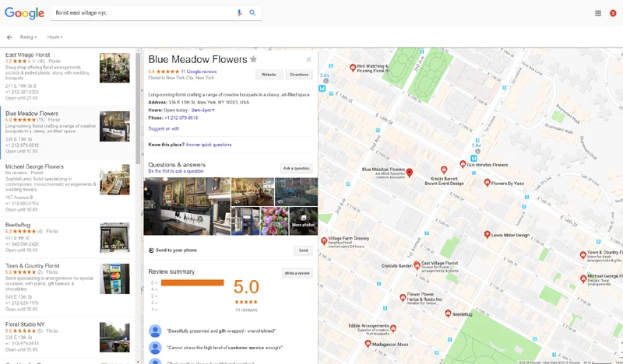Click inside the search input field
Screen dimensions: 623x364
[x=143, y=12]
